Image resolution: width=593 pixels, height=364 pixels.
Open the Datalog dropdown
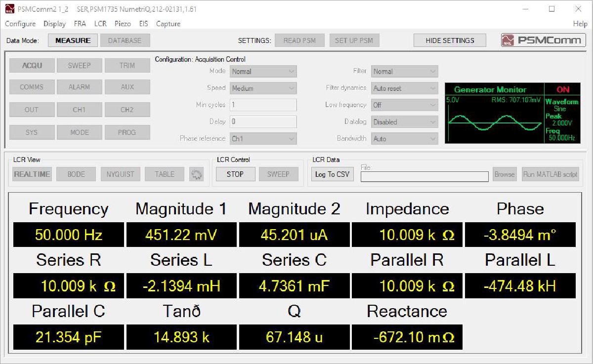click(x=404, y=121)
